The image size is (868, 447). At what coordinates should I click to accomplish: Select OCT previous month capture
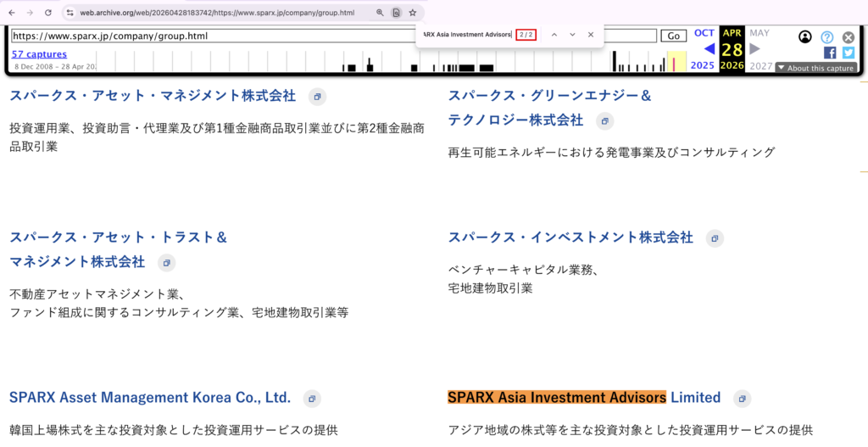704,33
